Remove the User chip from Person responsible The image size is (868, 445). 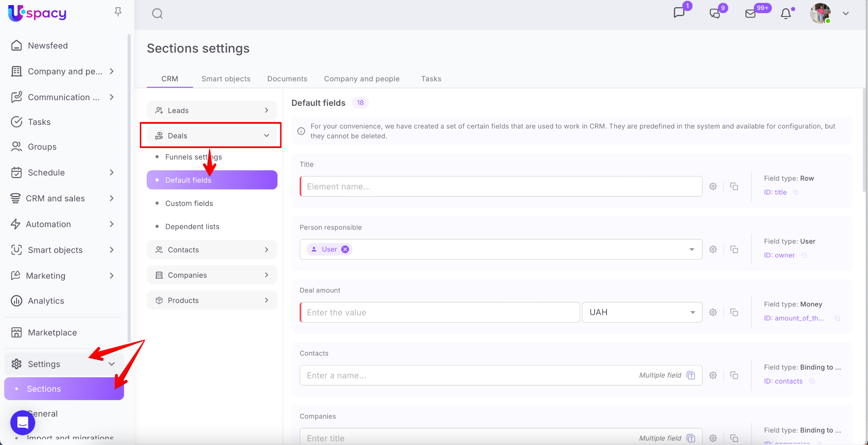[x=345, y=249]
